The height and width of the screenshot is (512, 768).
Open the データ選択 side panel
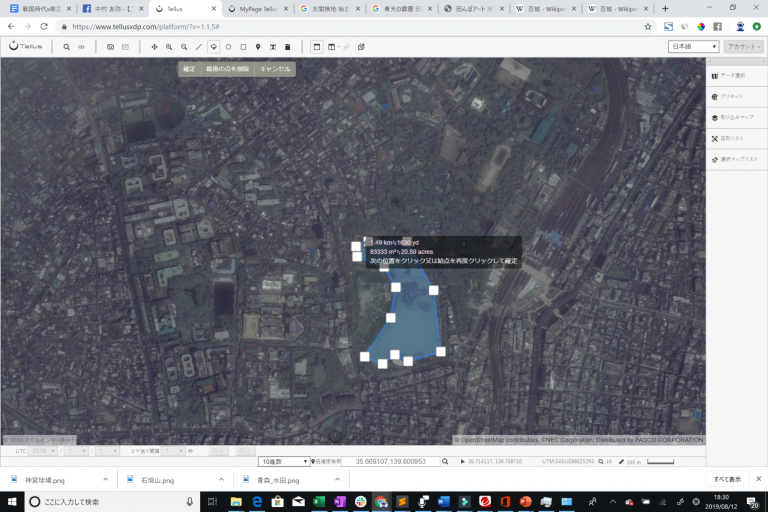[736, 75]
